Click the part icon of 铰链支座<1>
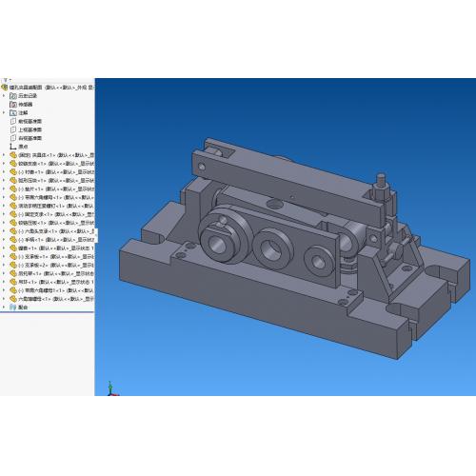 tap(13, 164)
